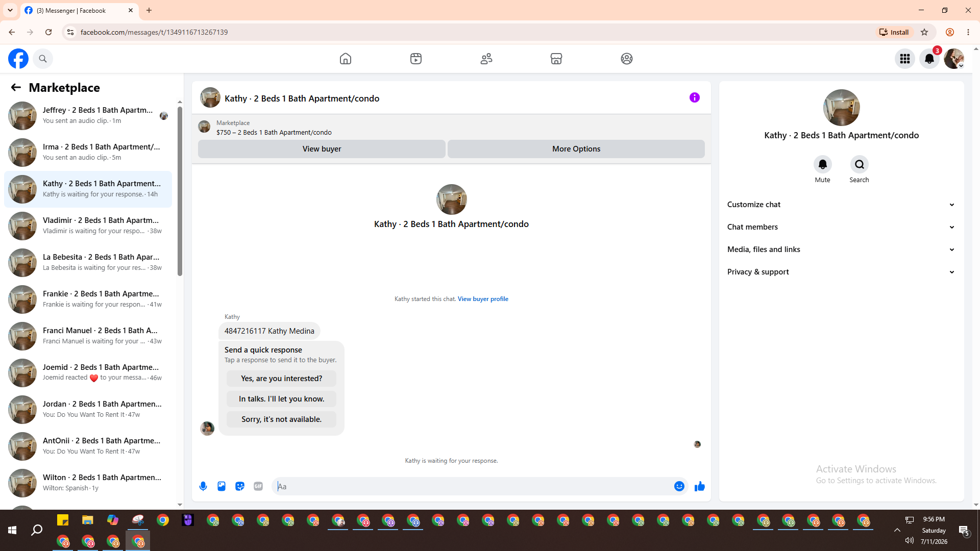The height and width of the screenshot is (551, 980).
Task: Open Franci Manuel's apartment conversation
Action: [x=88, y=336]
